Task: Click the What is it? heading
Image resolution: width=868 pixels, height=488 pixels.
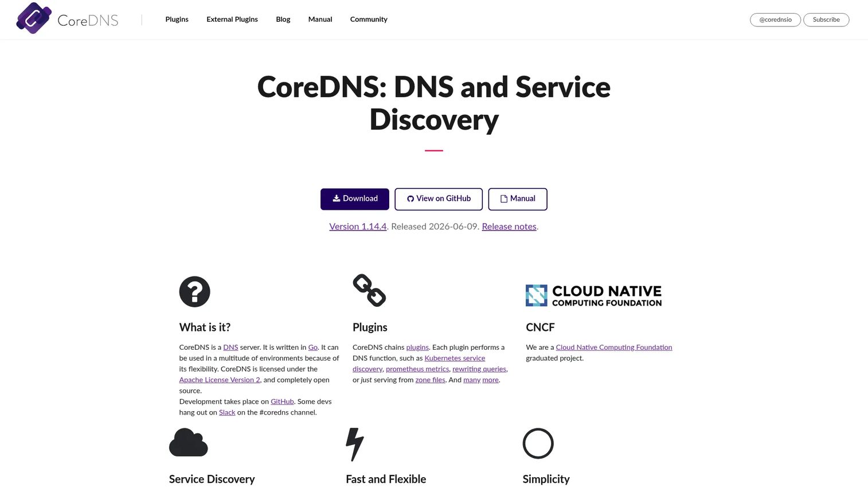Action: tap(205, 327)
